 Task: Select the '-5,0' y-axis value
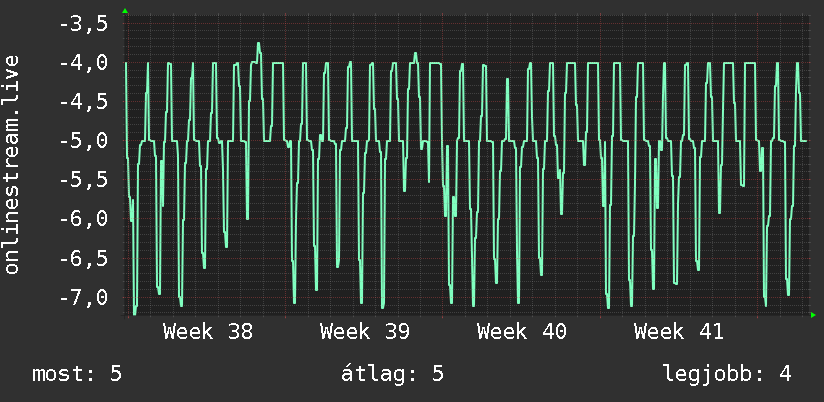coord(84,141)
